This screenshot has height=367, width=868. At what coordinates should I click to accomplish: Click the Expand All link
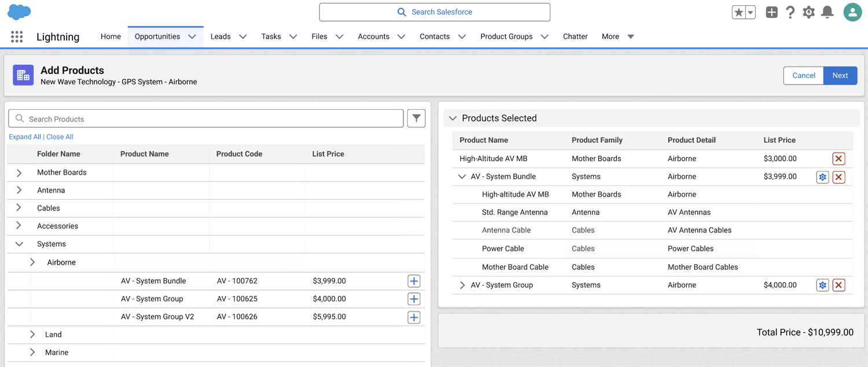coord(25,137)
